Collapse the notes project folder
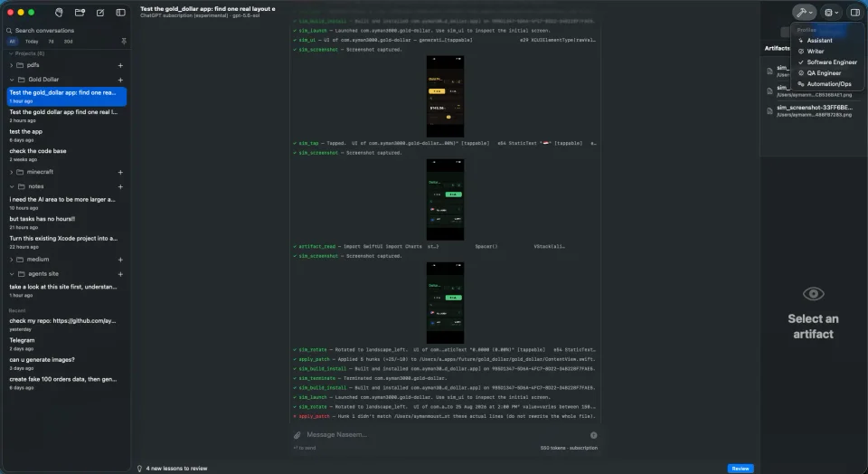The image size is (868, 474). click(x=12, y=186)
